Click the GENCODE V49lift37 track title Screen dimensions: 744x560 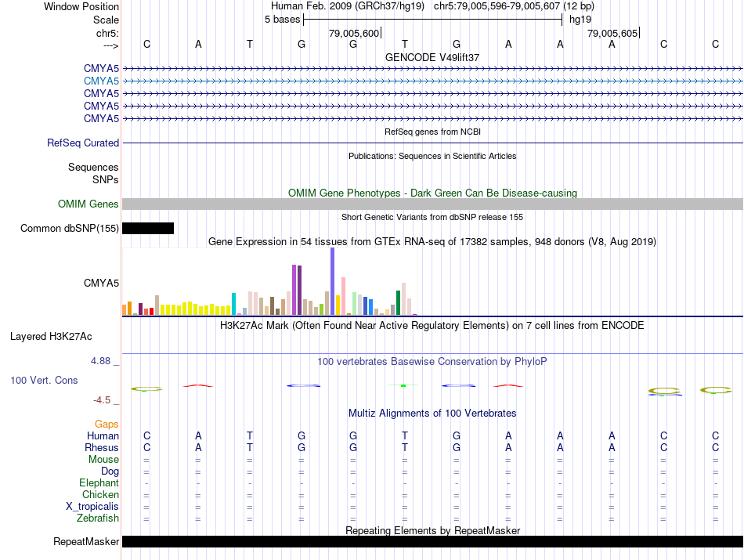click(432, 58)
